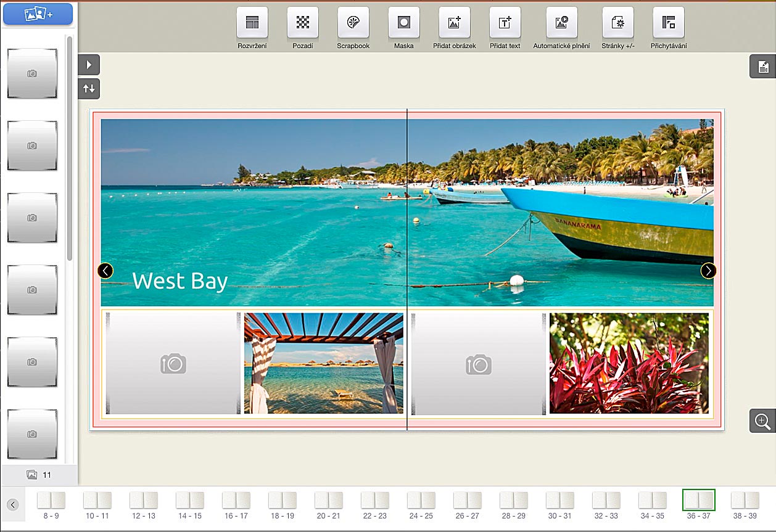Toggle the Přichytávání snapping tool
The height and width of the screenshot is (532, 776).
pyautogui.click(x=669, y=23)
